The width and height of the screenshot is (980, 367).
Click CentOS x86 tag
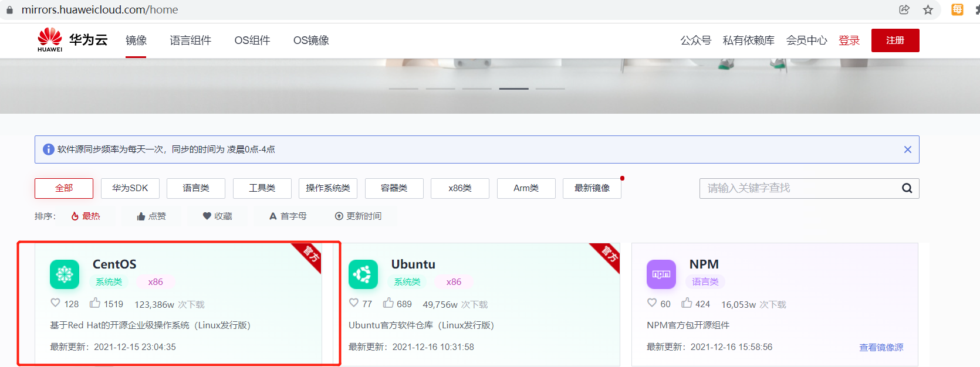tap(156, 282)
